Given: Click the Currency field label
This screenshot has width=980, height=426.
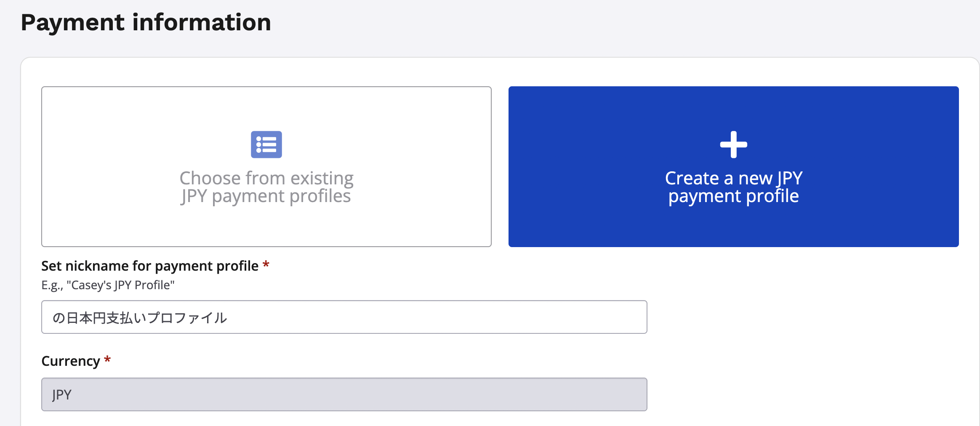Looking at the screenshot, I should coord(71,361).
